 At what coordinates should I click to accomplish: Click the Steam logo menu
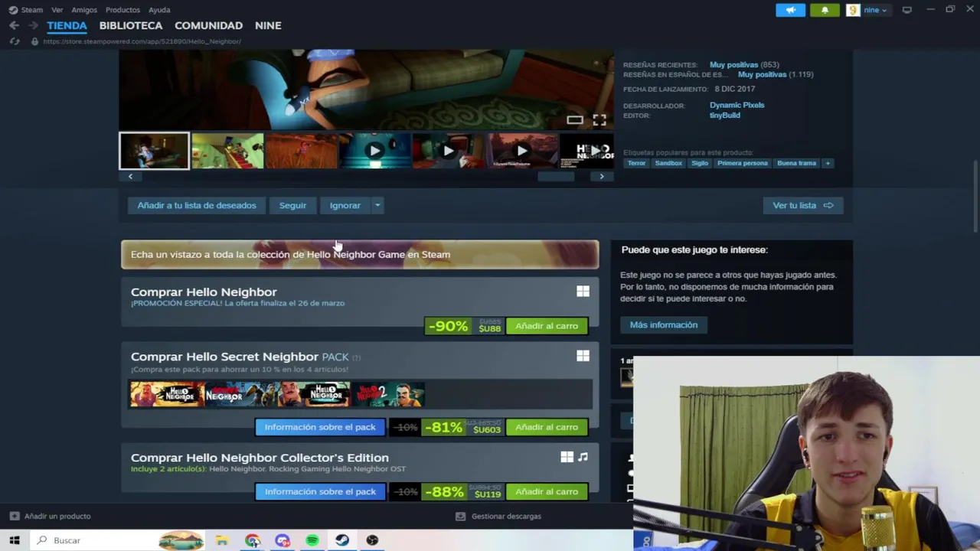(25, 10)
